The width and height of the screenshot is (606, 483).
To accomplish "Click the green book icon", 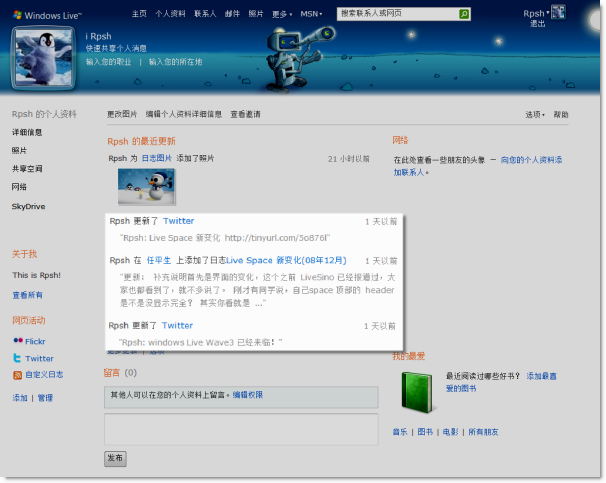I will 417,392.
